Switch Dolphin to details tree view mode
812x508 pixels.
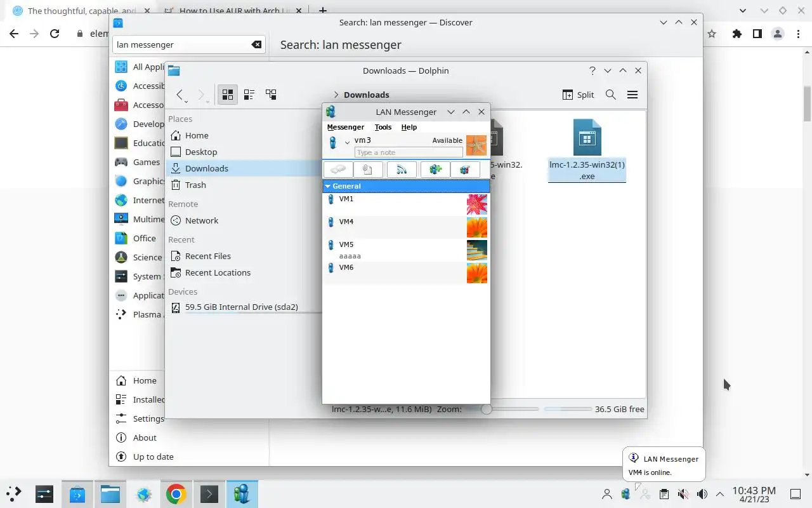[x=271, y=95]
